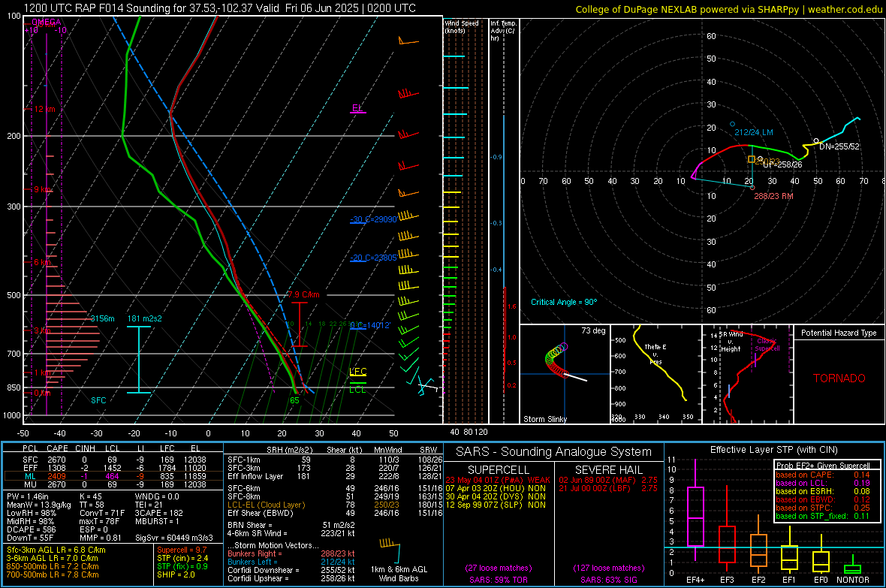Click the '-30 C=29090' height label
The height and width of the screenshot is (588, 886).
tap(373, 219)
